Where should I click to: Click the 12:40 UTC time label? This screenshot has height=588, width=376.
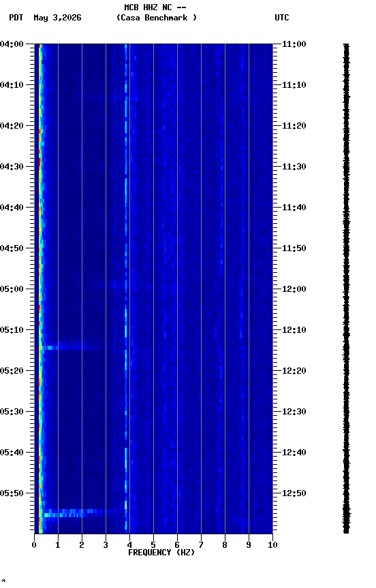click(294, 453)
